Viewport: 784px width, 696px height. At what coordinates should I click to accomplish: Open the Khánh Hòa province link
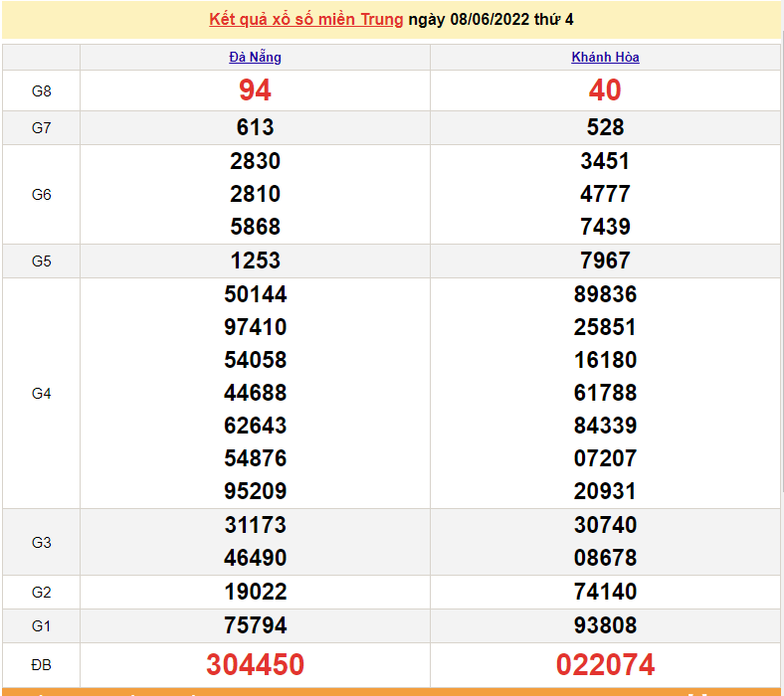(605, 57)
